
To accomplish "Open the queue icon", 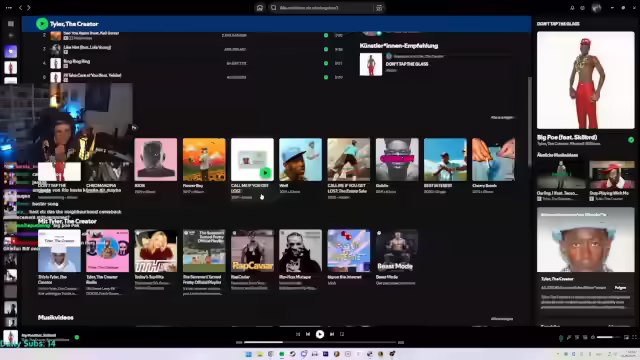I will click(577, 338).
